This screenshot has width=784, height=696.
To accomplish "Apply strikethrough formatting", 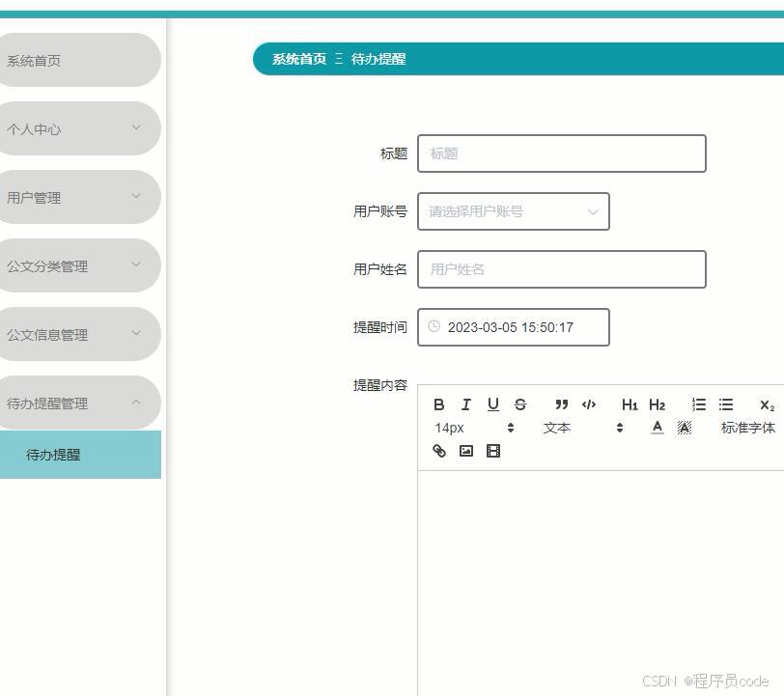I will (520, 404).
